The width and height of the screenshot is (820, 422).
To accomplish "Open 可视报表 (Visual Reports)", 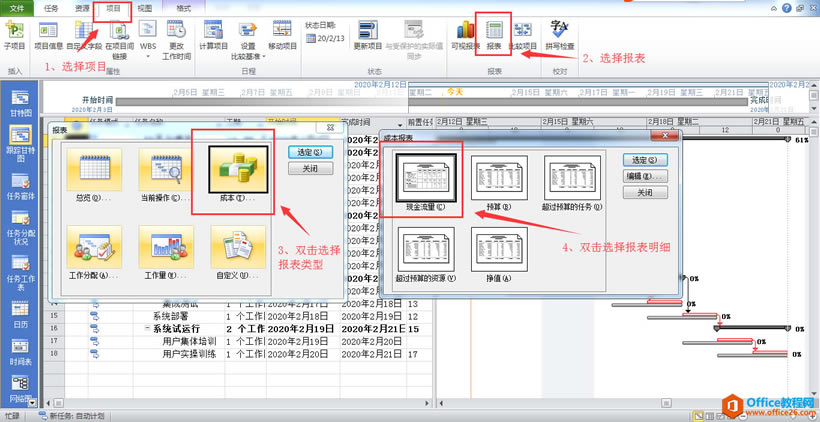I will pos(465,36).
